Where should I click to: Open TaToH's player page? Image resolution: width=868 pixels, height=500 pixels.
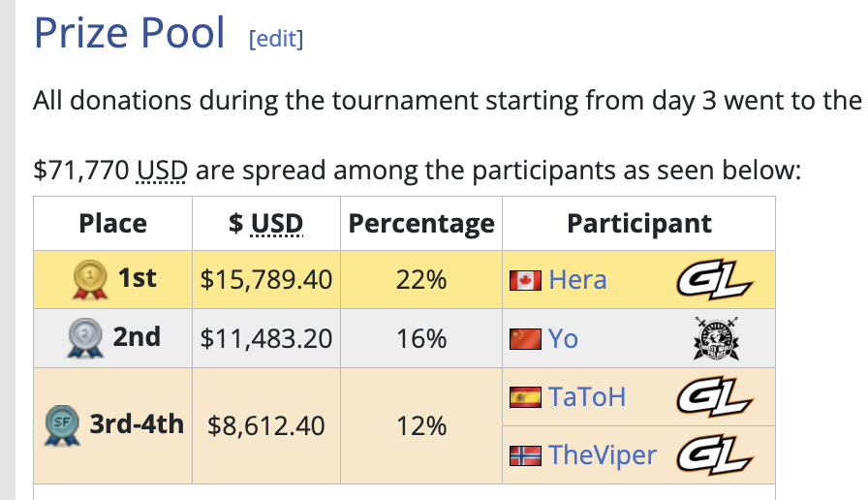pos(587,397)
